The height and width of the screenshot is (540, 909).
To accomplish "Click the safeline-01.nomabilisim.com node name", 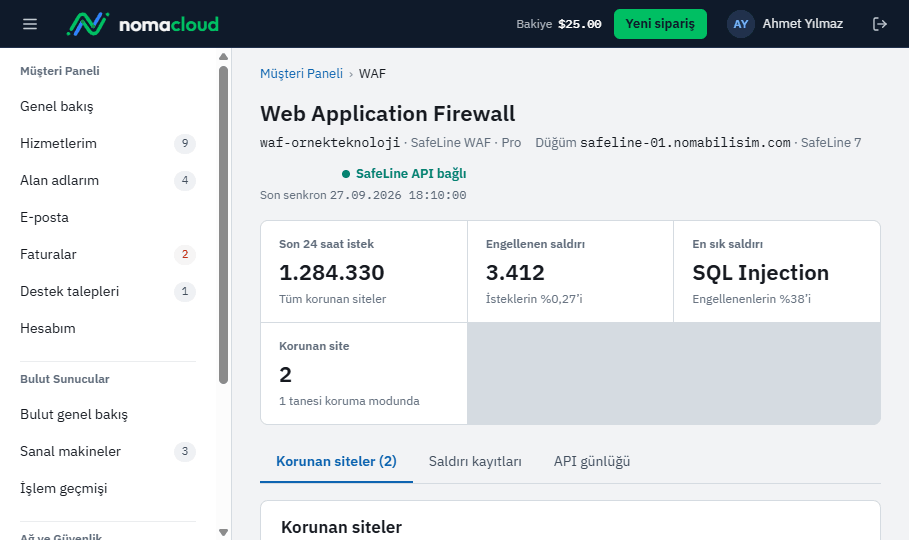I will pyautogui.click(x=685, y=143).
